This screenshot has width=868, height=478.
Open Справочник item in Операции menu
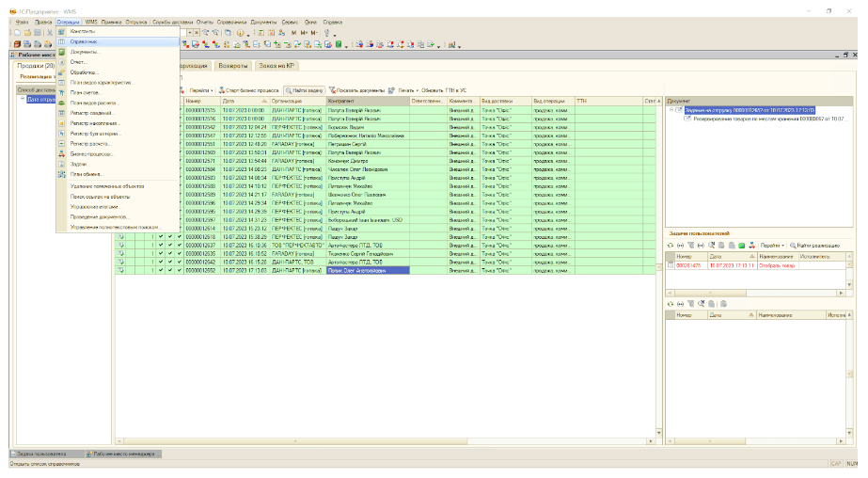pos(85,42)
